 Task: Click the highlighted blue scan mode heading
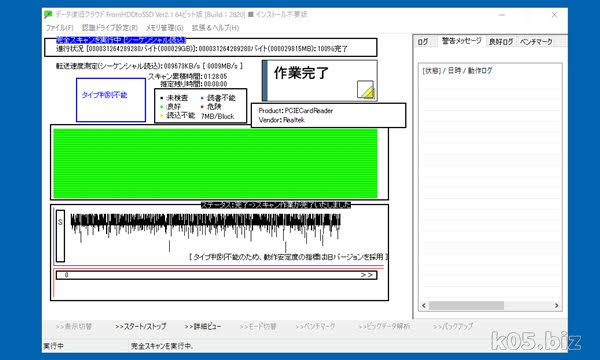click(121, 40)
